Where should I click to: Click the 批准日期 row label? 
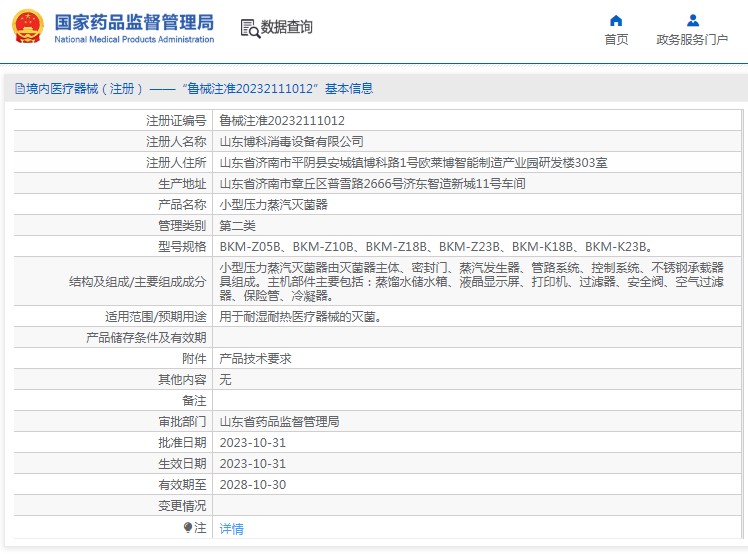click(x=182, y=443)
